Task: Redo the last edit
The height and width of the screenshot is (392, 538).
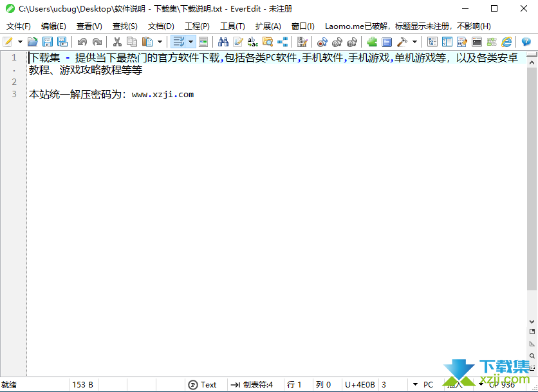Action: tap(97, 42)
